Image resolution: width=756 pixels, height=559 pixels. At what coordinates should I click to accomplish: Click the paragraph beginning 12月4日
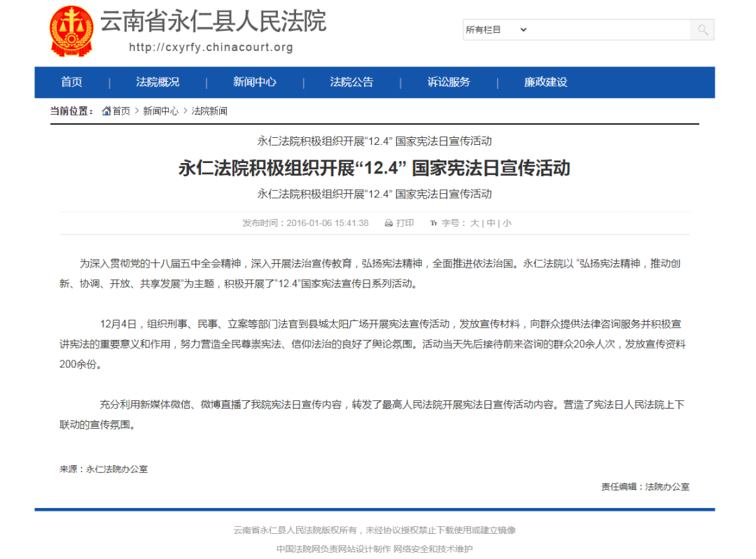[372, 344]
